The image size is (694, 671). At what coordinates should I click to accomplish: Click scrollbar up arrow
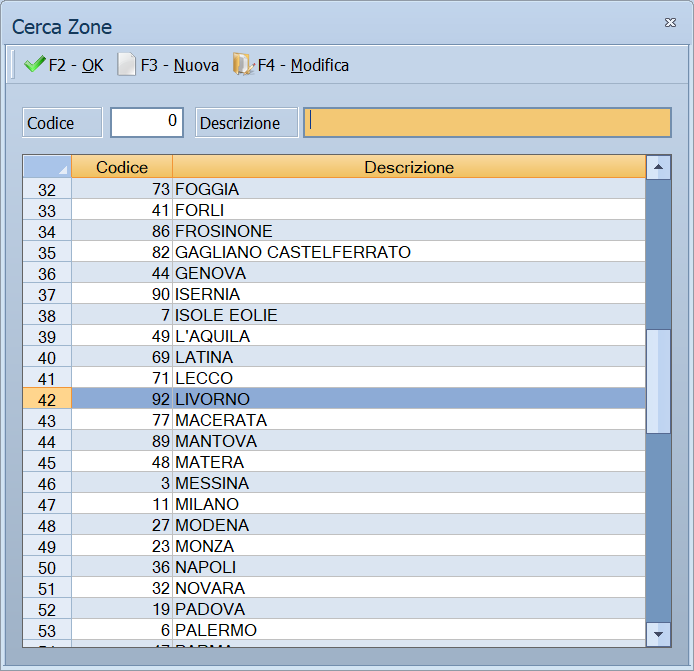coord(658,167)
